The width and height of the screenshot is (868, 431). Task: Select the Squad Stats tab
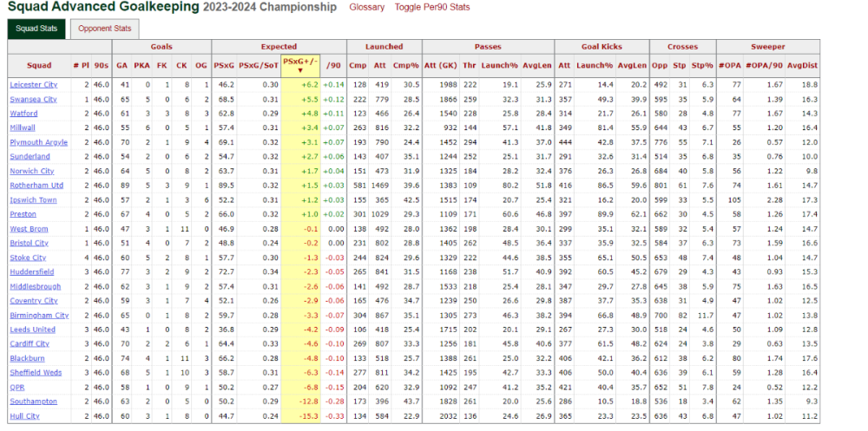(36, 29)
